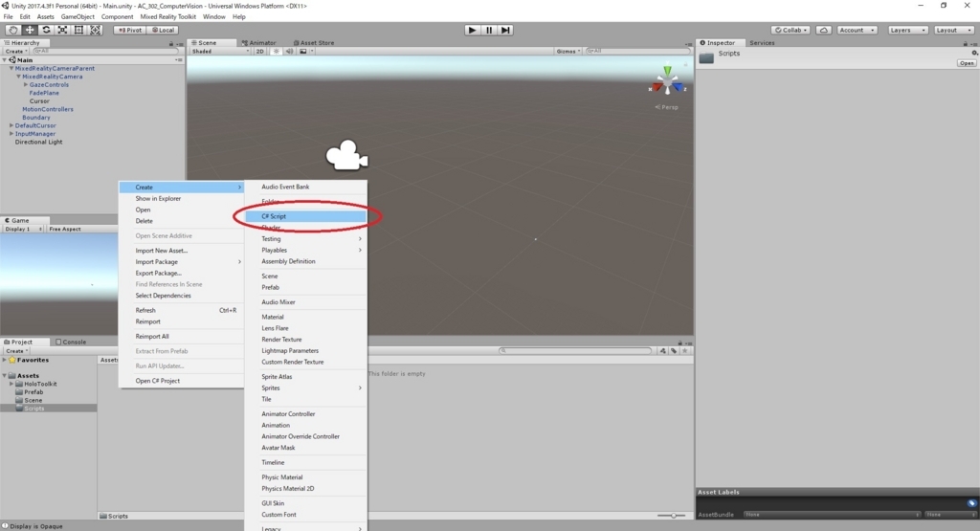The height and width of the screenshot is (531, 980).
Task: Open AssetBundle name dropdown
Action: (x=832, y=515)
